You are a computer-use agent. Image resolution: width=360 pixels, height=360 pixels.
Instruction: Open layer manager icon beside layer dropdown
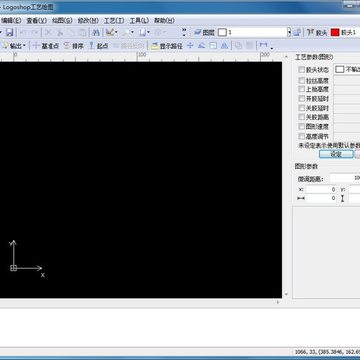pyautogui.click(x=297, y=32)
